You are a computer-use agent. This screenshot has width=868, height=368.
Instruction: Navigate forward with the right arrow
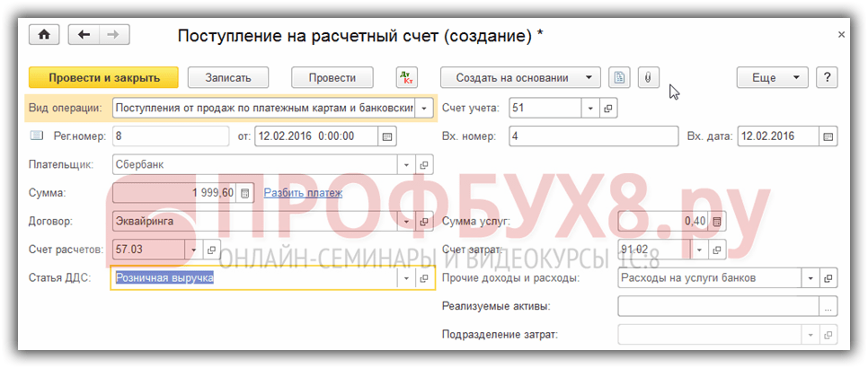click(x=114, y=34)
